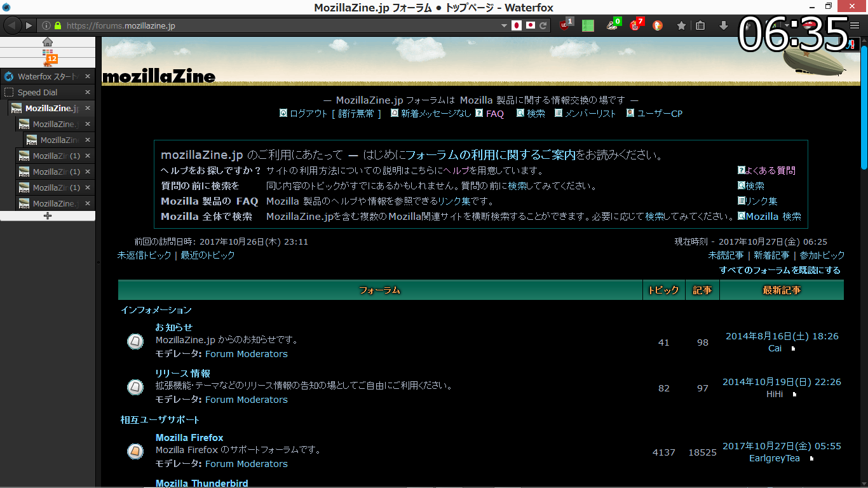Open the メンバーリスト member list link
868x488 pixels.
point(590,114)
